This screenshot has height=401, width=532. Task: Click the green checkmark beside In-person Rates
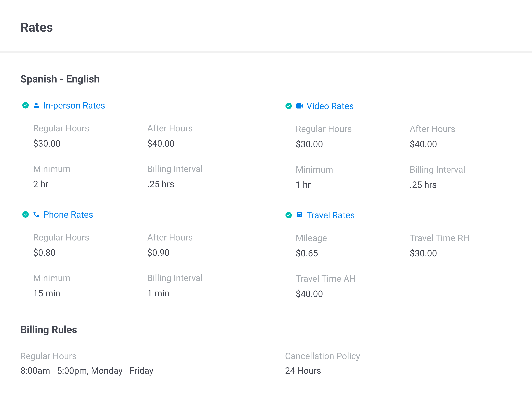click(x=26, y=105)
